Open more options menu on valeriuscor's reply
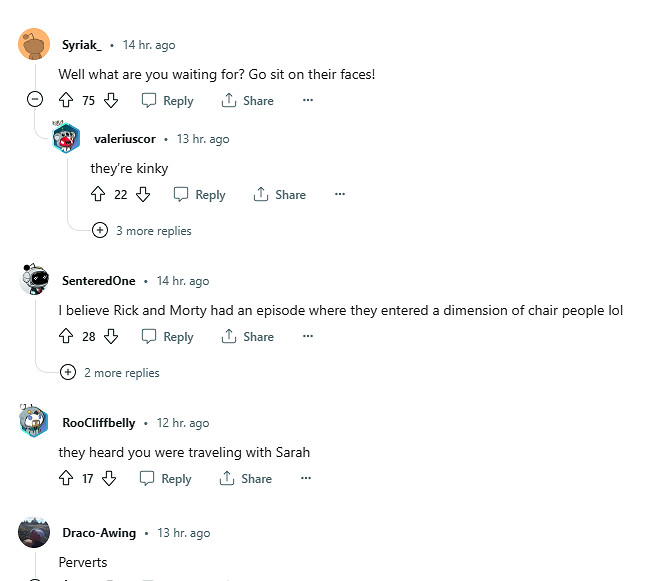Screen dimensions: 665x581 click(x=340, y=194)
